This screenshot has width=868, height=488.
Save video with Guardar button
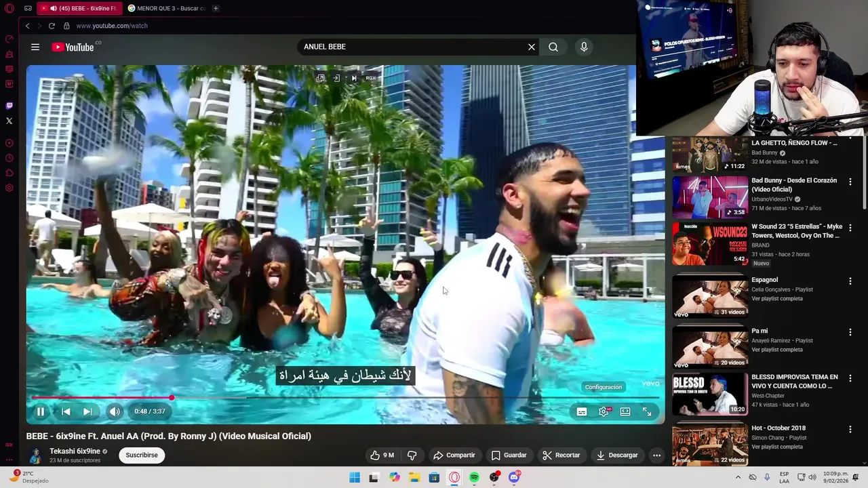[x=509, y=455]
